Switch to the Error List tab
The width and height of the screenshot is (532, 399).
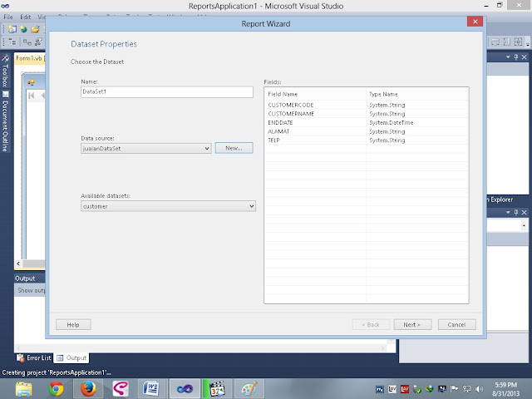point(34,357)
